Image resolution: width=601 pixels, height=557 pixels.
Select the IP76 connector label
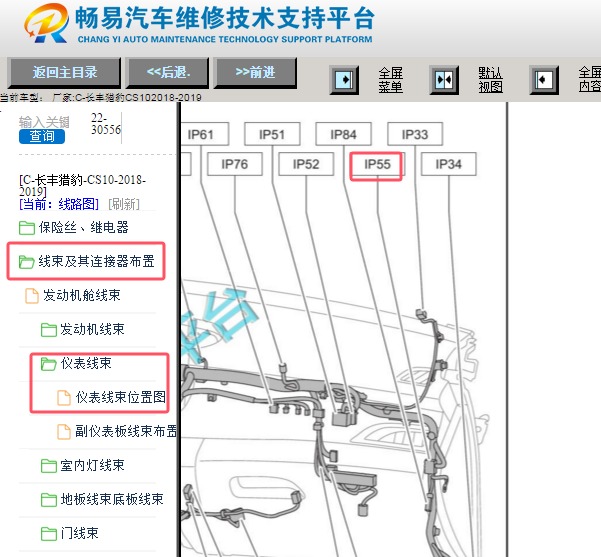235,164
